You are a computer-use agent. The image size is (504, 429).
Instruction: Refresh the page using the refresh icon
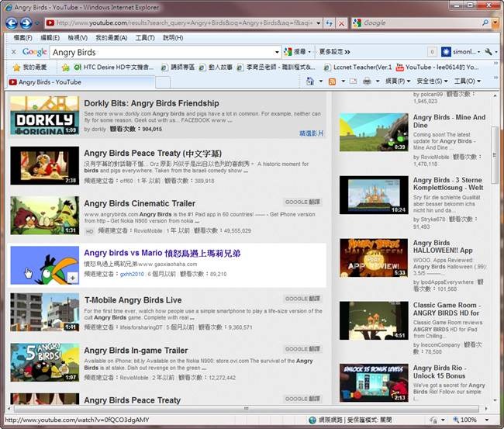click(329, 23)
